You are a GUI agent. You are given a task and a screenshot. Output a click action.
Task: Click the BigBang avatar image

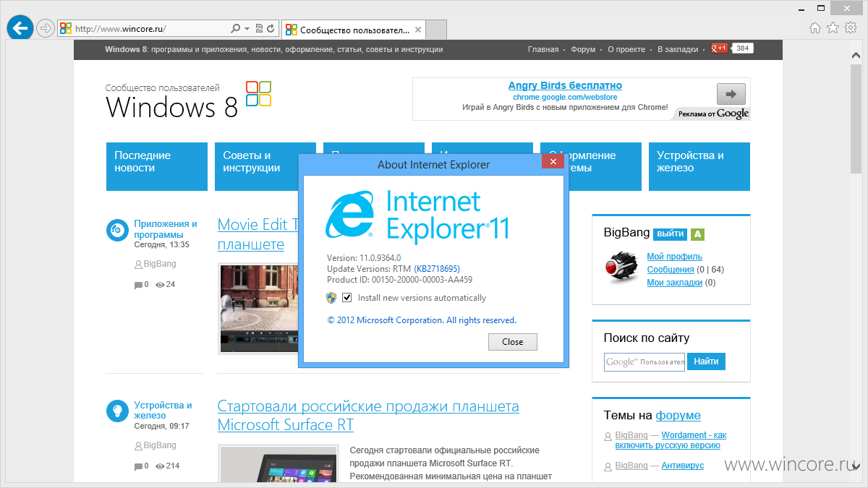pos(621,267)
